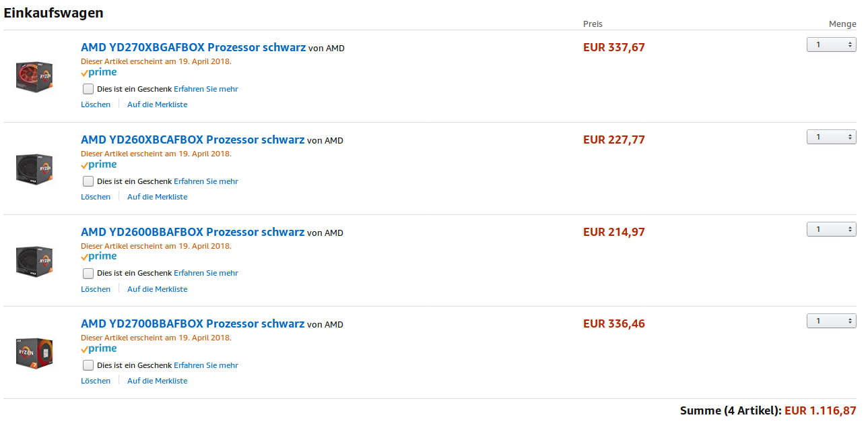The image size is (868, 430).
Task: Click the Prime logo under YD260XBCAFBOX
Action: pyautogui.click(x=99, y=164)
